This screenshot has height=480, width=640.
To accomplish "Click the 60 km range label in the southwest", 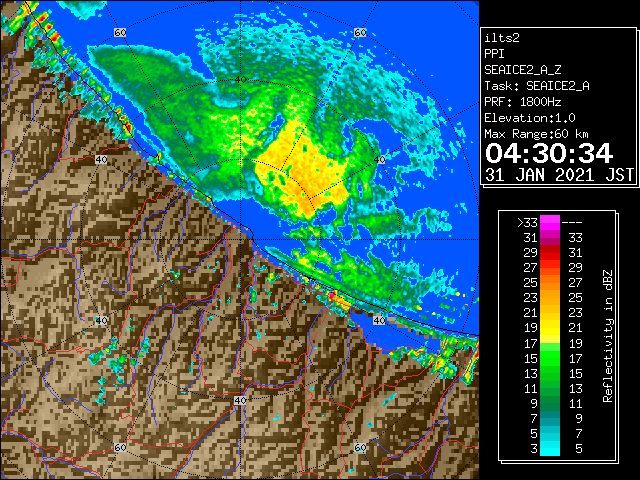I will [120, 447].
